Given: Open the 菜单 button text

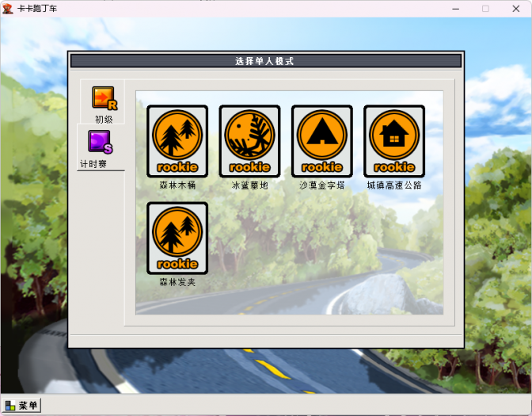Looking at the screenshot, I should point(28,406).
